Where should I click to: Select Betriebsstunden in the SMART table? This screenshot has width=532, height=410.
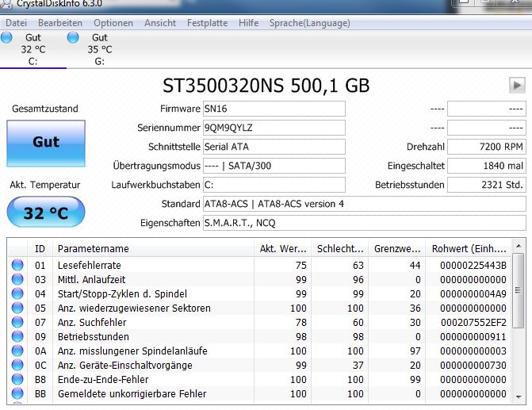pos(94,336)
